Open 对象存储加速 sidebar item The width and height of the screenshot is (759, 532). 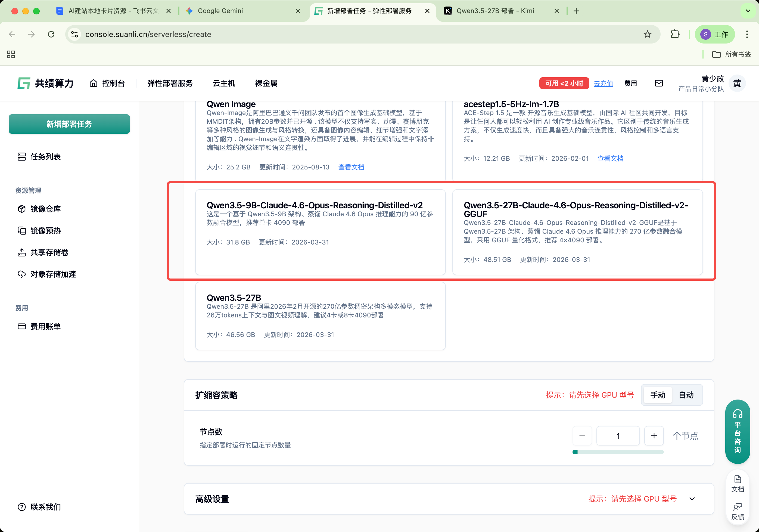pos(53,274)
